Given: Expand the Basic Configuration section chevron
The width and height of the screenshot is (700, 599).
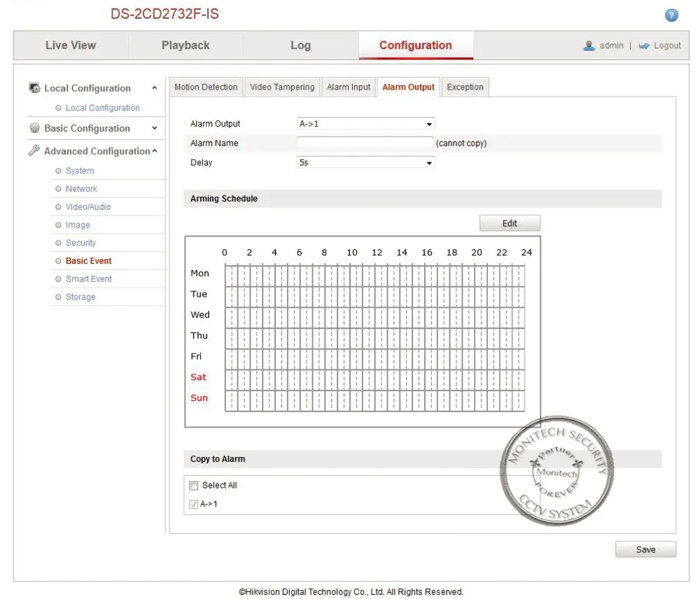Looking at the screenshot, I should coord(155,128).
